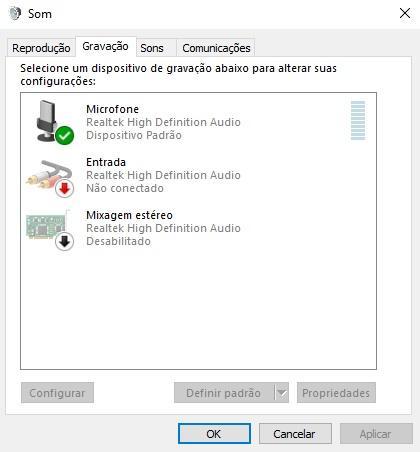Click the Cancelar button
Viewport: 420px width, 452px height.
point(295,434)
